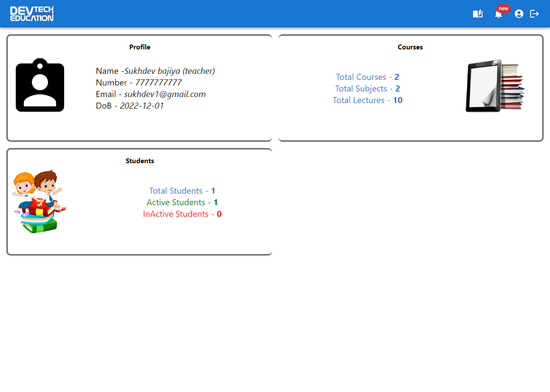Select the Students card heading

[140, 161]
